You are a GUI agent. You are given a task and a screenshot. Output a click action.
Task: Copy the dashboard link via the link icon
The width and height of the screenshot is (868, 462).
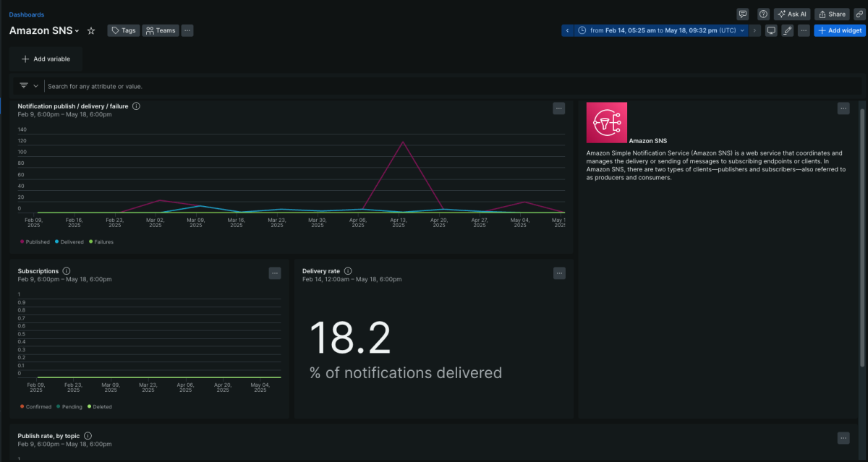pos(861,14)
